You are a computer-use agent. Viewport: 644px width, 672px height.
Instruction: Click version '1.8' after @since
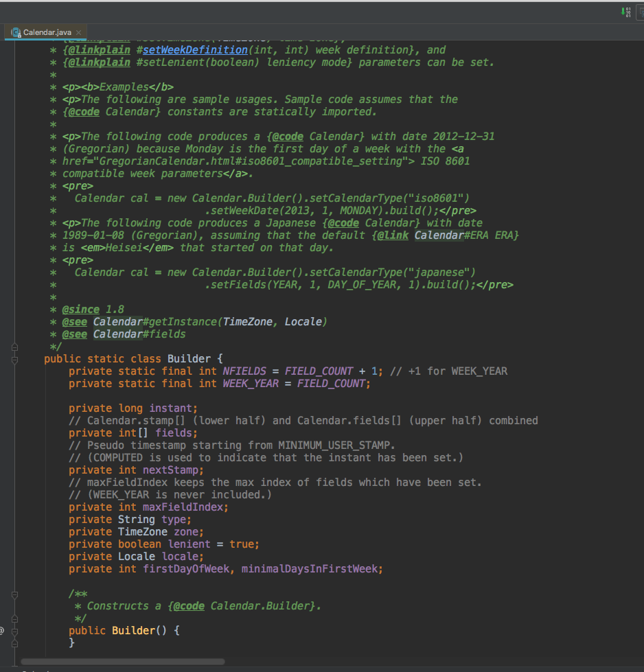(115, 310)
